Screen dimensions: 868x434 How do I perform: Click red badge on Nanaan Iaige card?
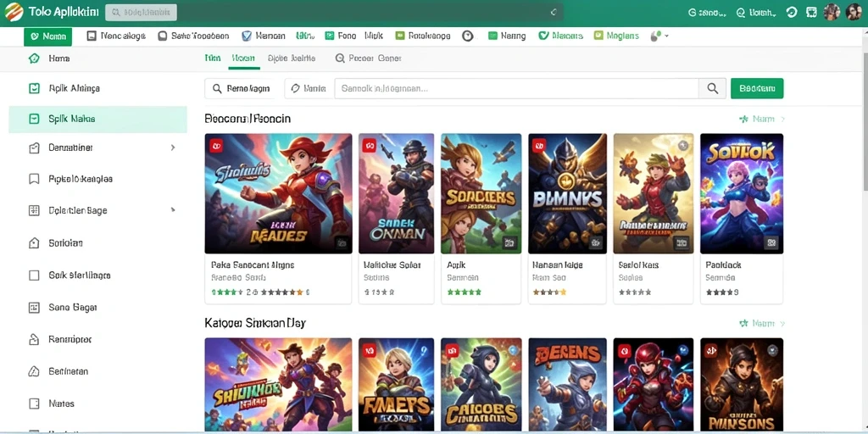tap(538, 146)
